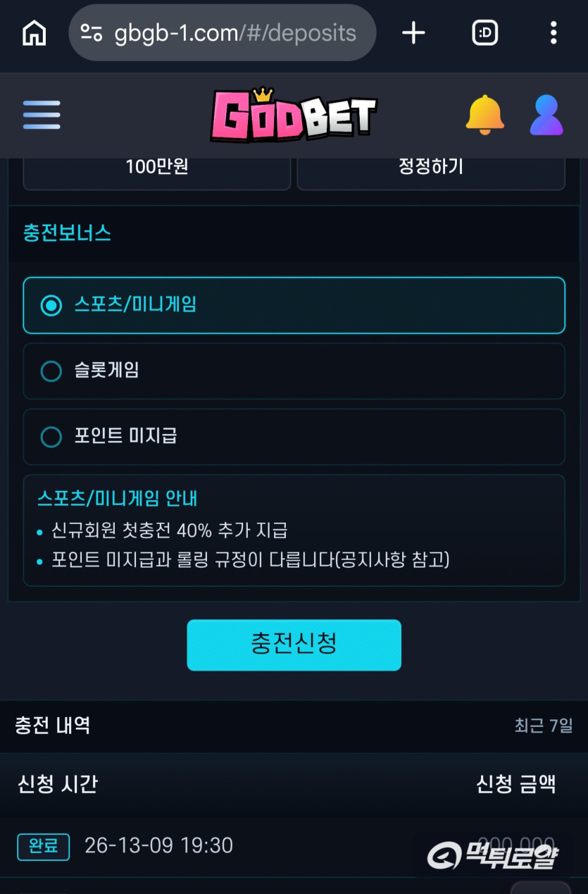Tap the GODBET logo
The height and width of the screenshot is (894, 588).
point(294,115)
